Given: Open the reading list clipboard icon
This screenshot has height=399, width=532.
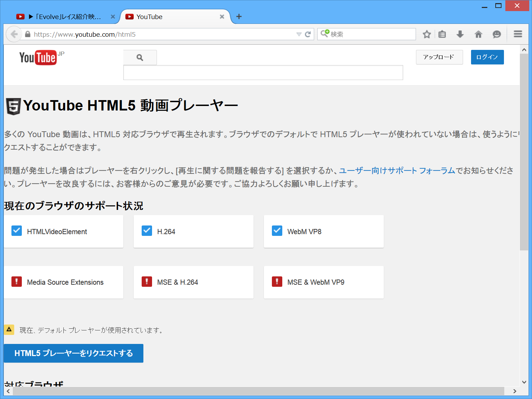Looking at the screenshot, I should pos(442,34).
